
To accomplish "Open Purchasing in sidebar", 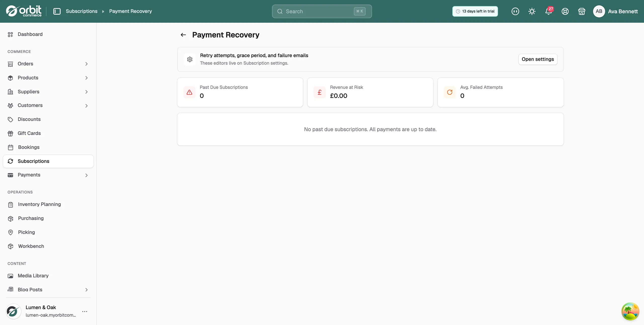I will pyautogui.click(x=48, y=218).
